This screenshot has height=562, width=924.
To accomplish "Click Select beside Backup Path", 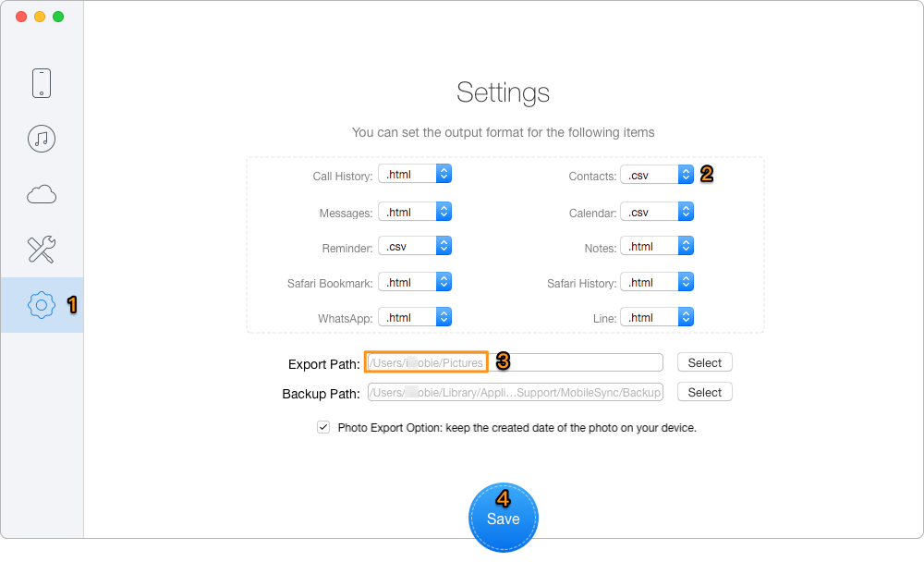I will click(704, 392).
